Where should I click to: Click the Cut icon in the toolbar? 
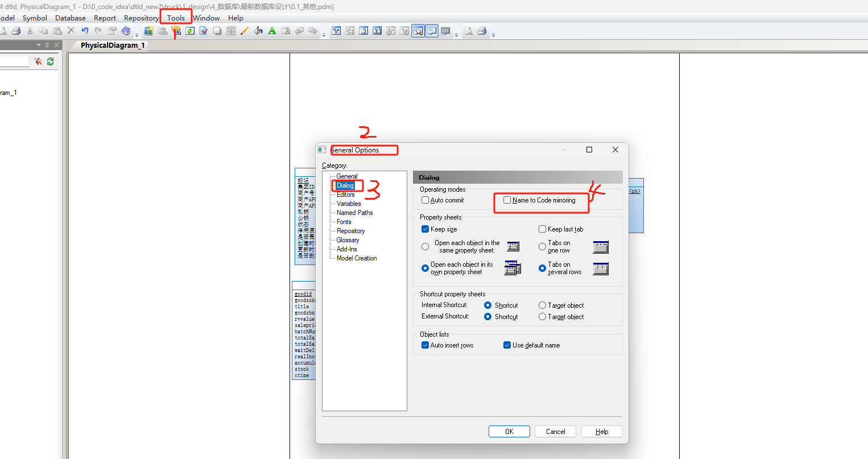point(30,31)
